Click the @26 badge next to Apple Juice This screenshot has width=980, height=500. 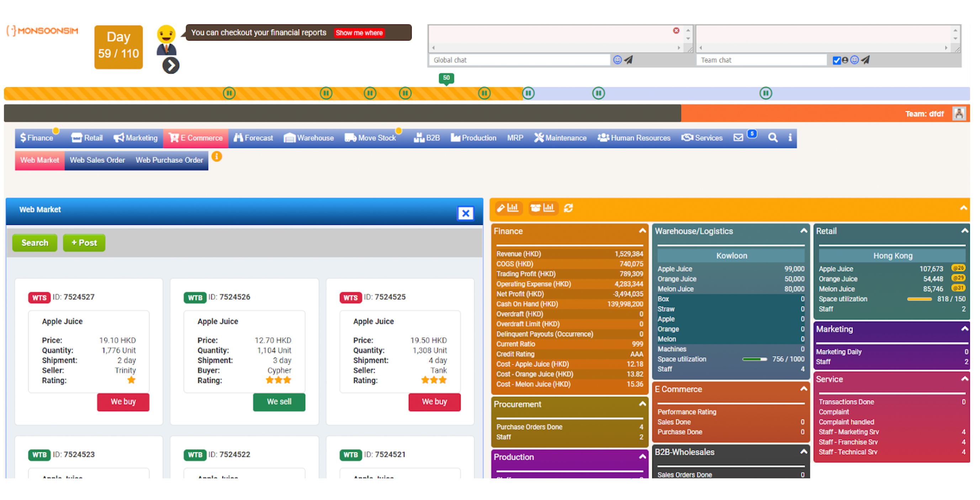958,268
